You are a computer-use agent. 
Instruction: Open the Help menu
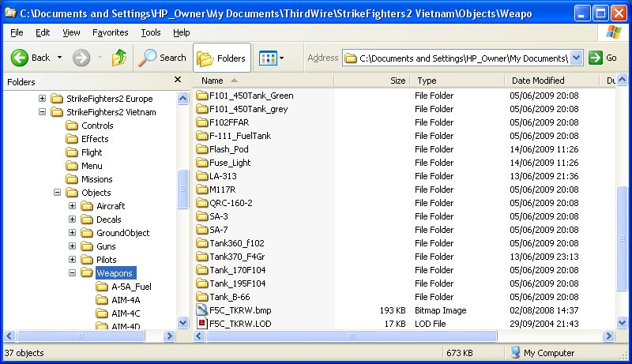(182, 32)
